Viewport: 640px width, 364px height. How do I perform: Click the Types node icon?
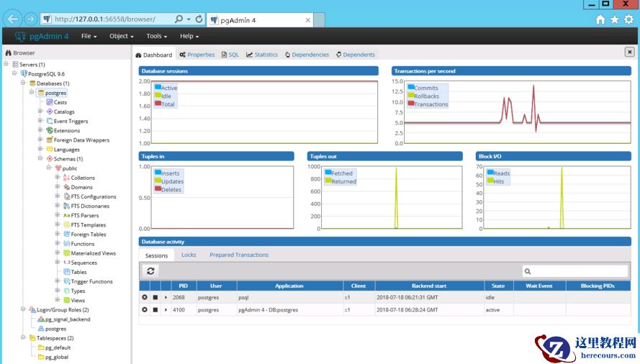(x=66, y=291)
